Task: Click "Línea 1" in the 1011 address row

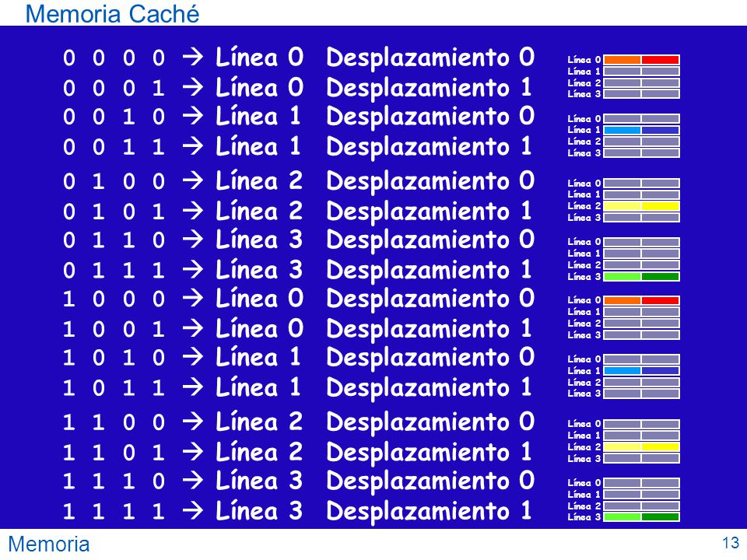Action: 258,387
